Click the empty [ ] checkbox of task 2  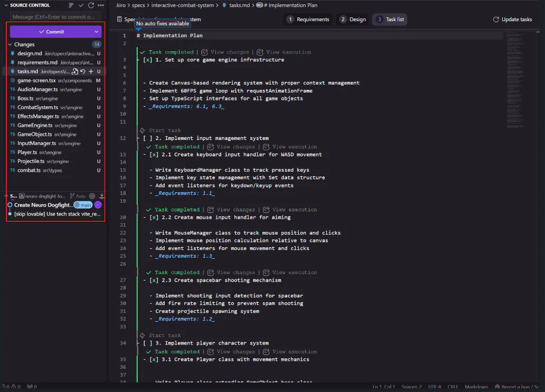click(147, 138)
